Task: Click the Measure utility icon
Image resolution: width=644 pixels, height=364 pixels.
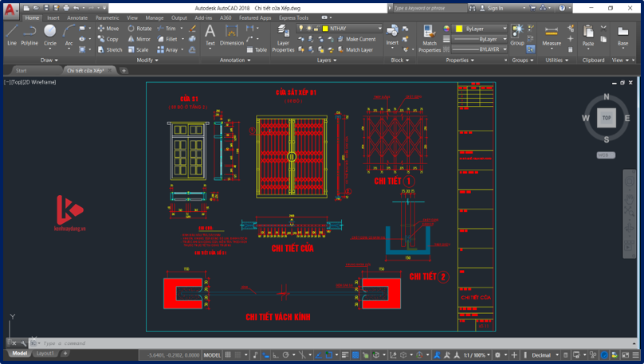Action: (x=552, y=33)
